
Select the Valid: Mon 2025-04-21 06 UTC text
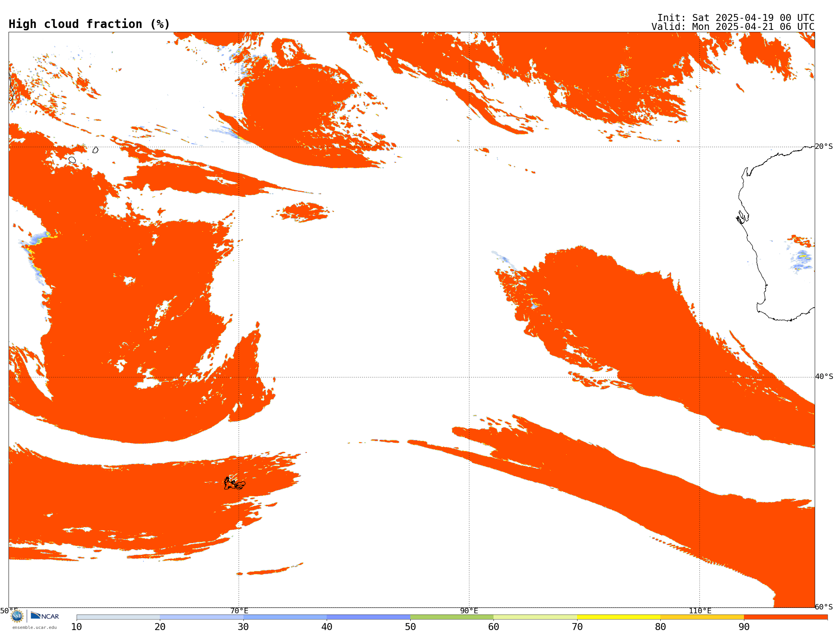[x=733, y=27]
